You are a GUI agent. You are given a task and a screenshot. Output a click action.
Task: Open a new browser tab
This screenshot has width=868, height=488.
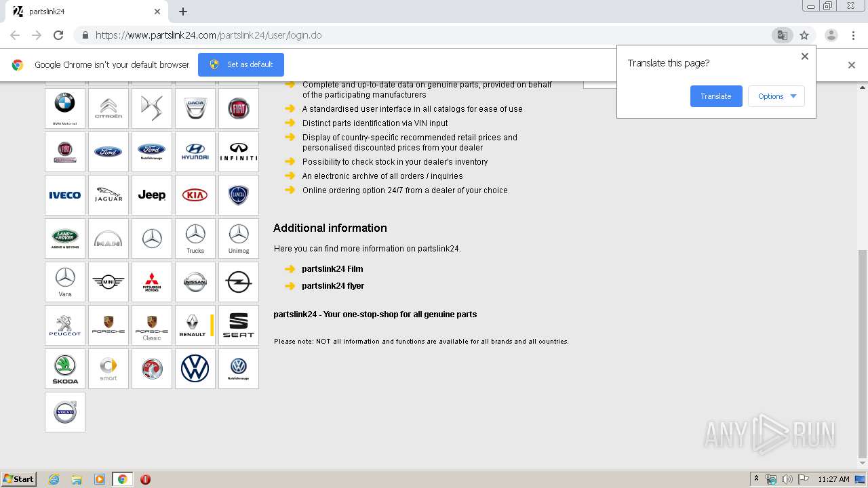click(183, 12)
